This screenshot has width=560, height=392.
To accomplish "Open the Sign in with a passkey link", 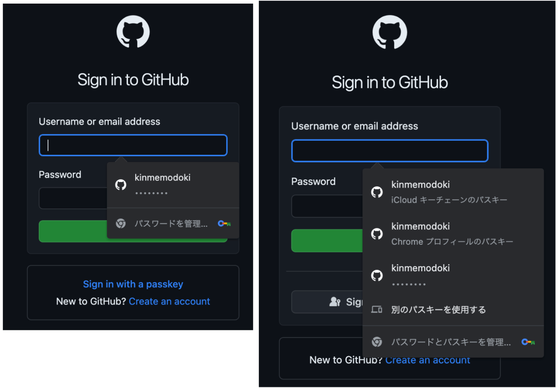I will 133,284.
